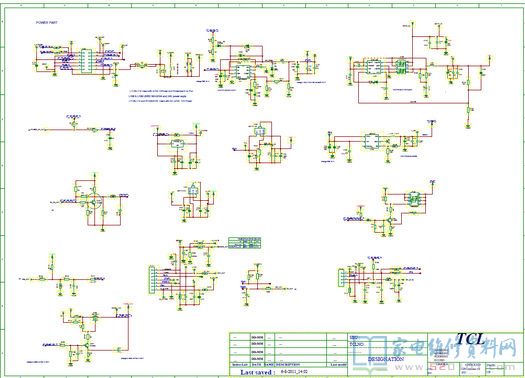525x378 pixels.
Task: Select the small IC in center regulator circuit
Action: (176, 144)
